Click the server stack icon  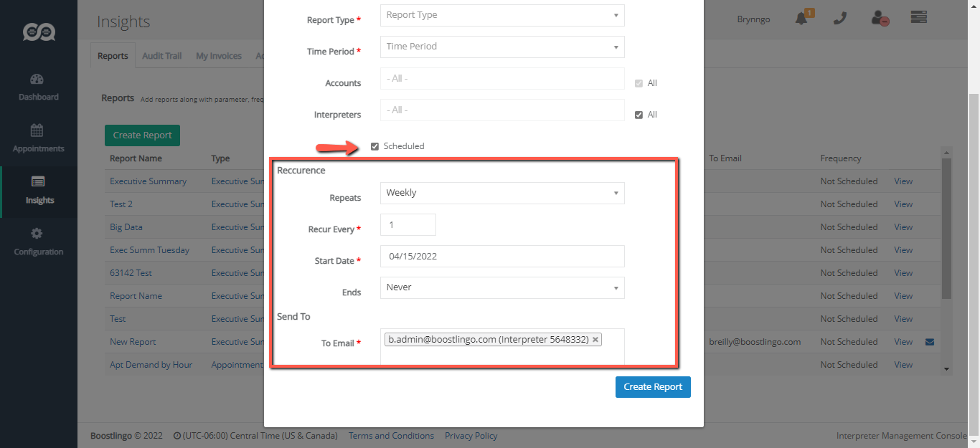click(x=919, y=18)
